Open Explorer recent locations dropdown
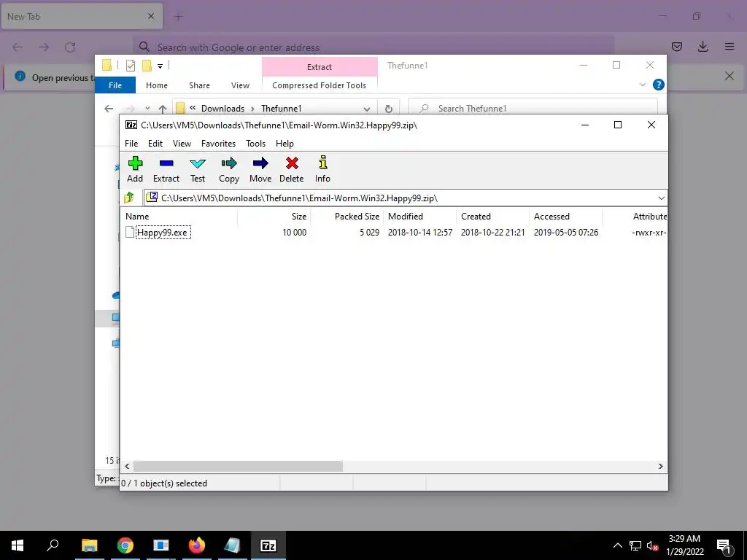The width and height of the screenshot is (747, 560). (x=147, y=109)
